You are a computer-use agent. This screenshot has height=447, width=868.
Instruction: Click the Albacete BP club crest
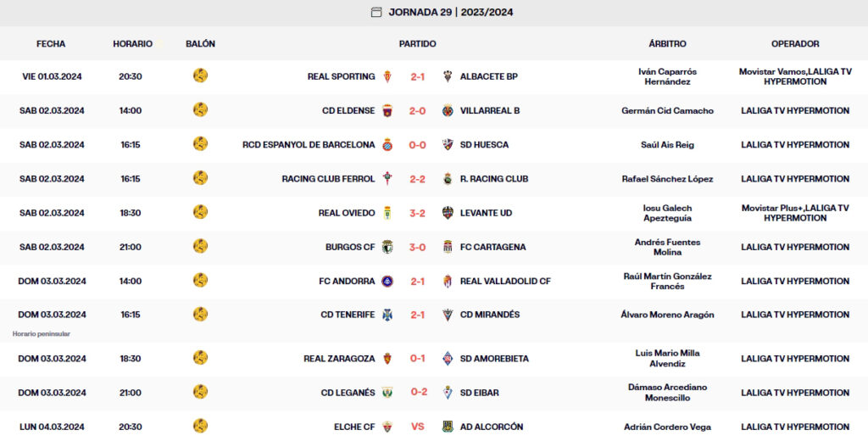(x=448, y=76)
